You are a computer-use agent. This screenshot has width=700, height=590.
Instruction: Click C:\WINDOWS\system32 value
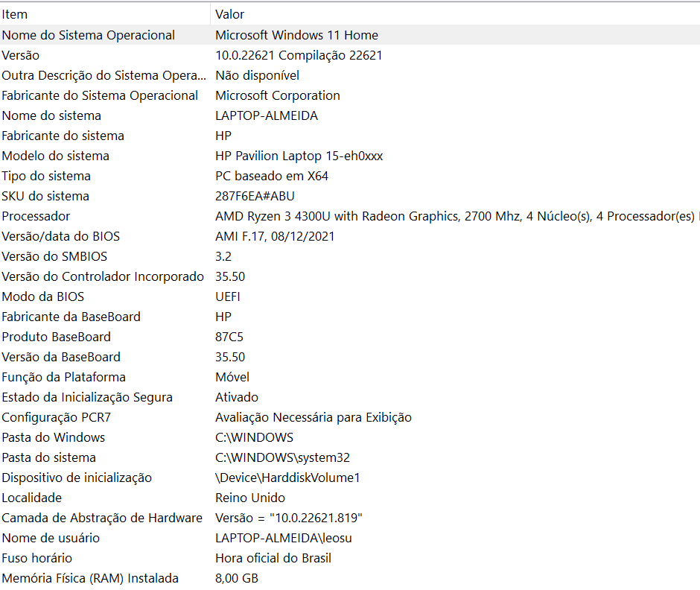tap(282, 457)
